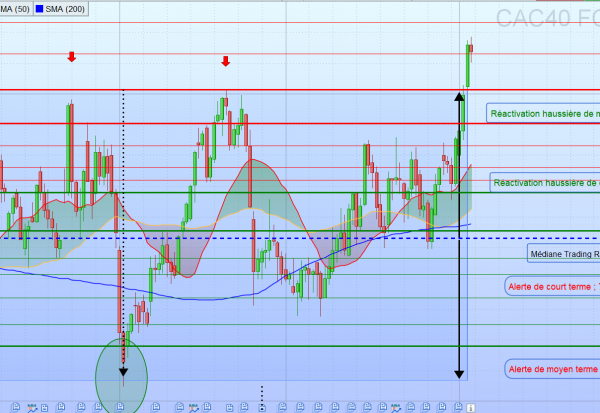This screenshot has width=600, height=413.
Task: Click the Alerte de court terme label
Action: (552, 287)
